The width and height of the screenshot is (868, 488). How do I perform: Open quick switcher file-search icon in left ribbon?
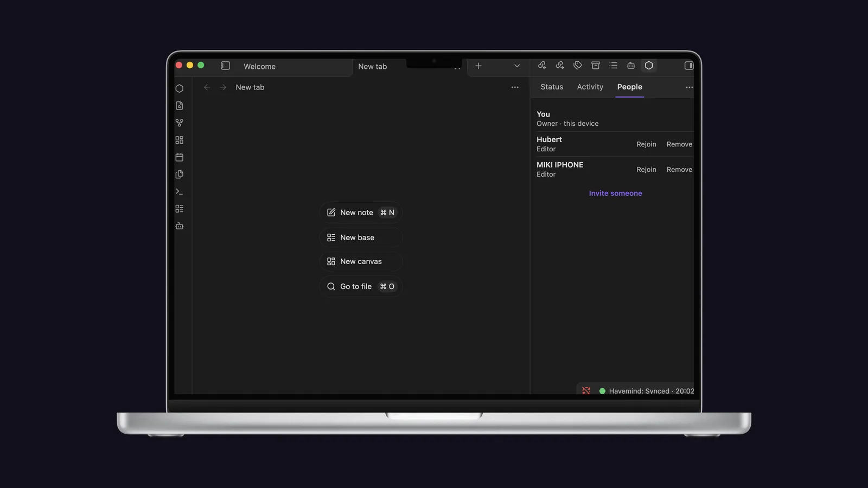coord(180,106)
